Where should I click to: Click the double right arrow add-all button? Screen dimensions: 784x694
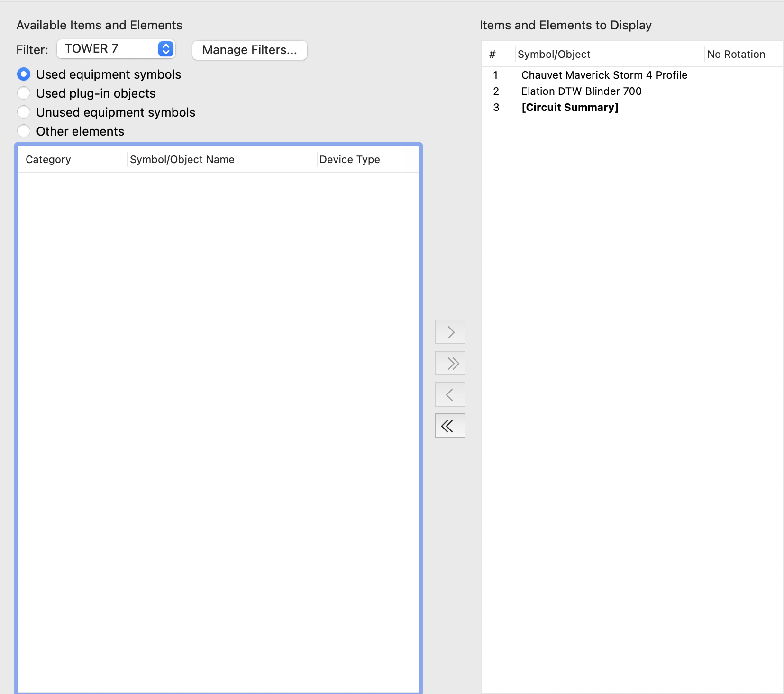450,363
